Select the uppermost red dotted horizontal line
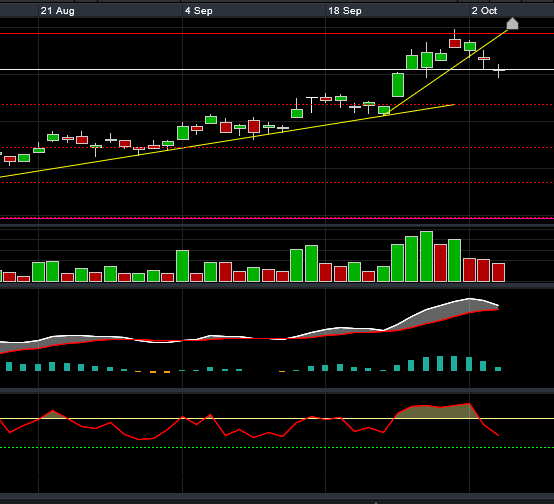Viewport: 554px width, 504px height. pos(277,105)
